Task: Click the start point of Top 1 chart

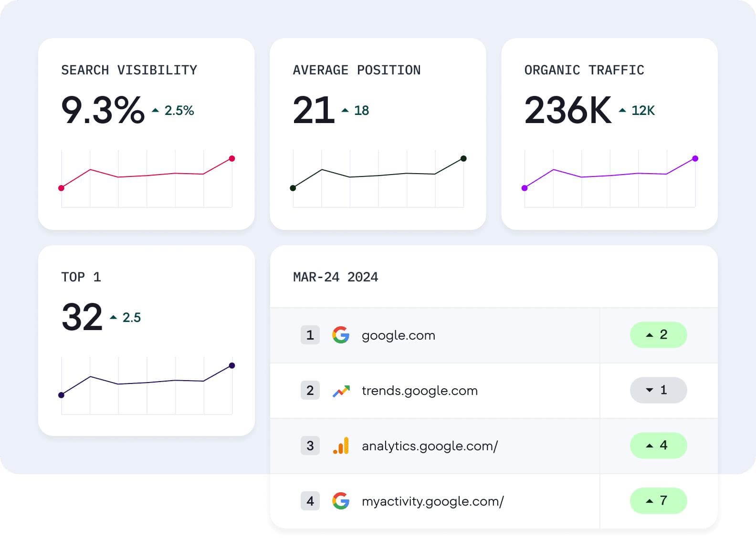Action: pyautogui.click(x=61, y=395)
